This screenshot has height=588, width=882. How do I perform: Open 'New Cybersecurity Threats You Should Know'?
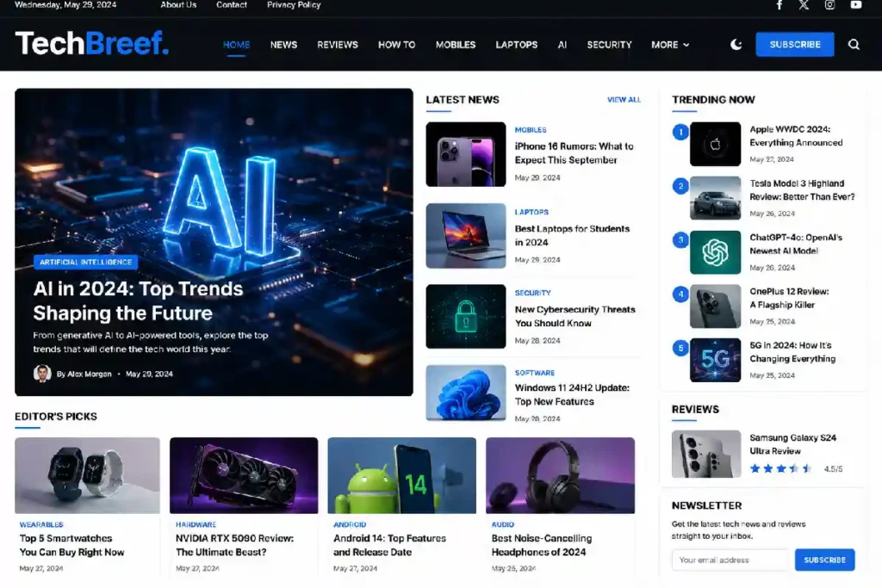point(575,317)
